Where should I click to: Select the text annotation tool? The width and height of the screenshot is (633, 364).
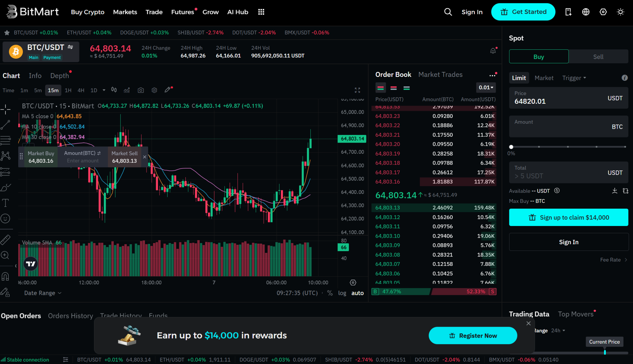(x=5, y=203)
